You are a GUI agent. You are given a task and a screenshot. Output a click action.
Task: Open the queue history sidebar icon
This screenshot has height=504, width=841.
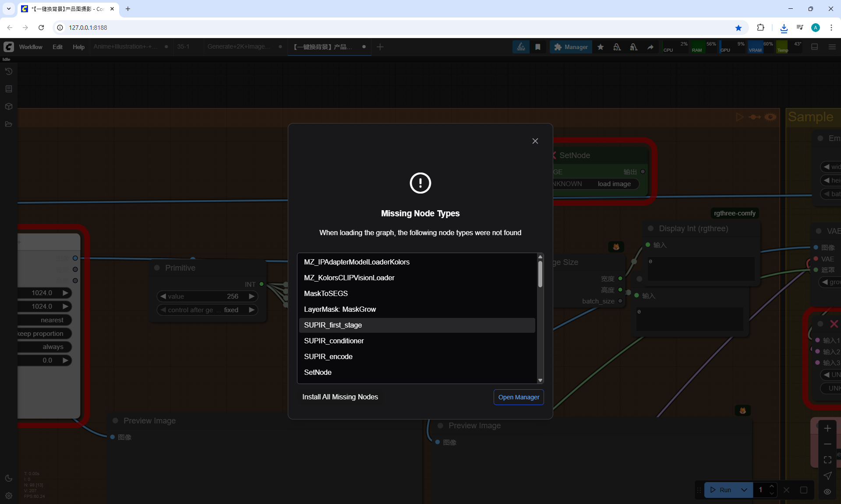[9, 71]
